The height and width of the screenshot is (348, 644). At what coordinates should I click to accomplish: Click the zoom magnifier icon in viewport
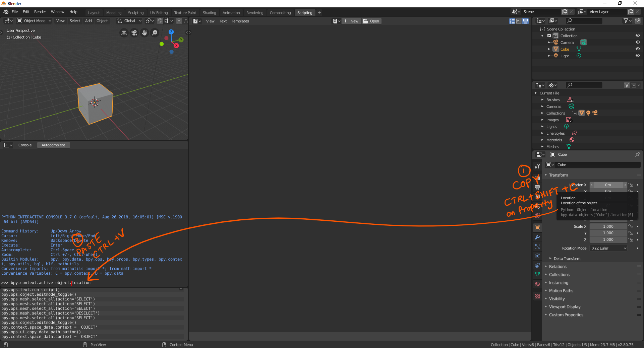[x=155, y=33]
